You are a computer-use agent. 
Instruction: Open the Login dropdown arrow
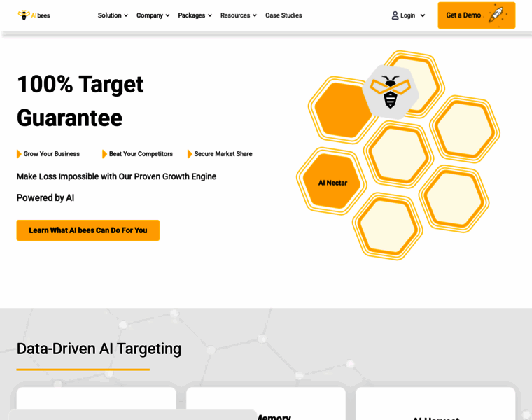point(422,15)
